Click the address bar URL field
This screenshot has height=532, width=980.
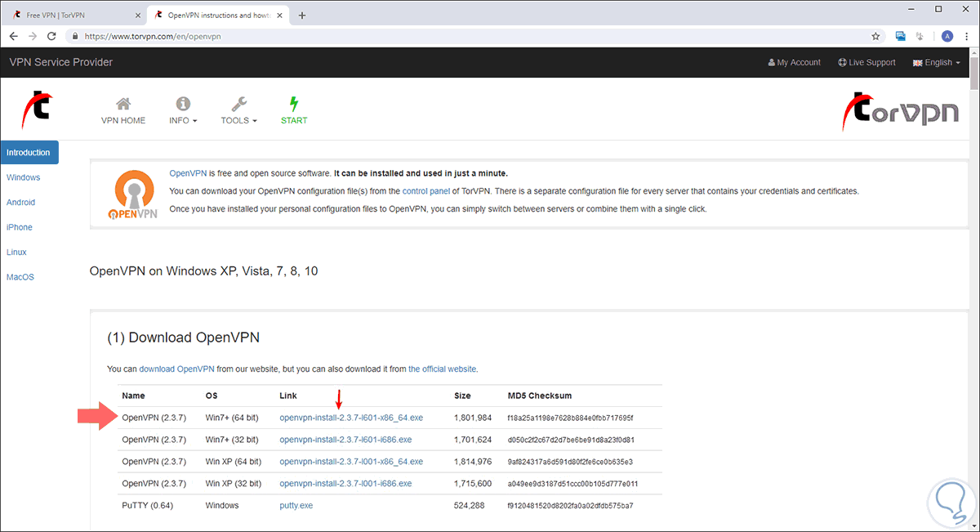click(x=465, y=36)
